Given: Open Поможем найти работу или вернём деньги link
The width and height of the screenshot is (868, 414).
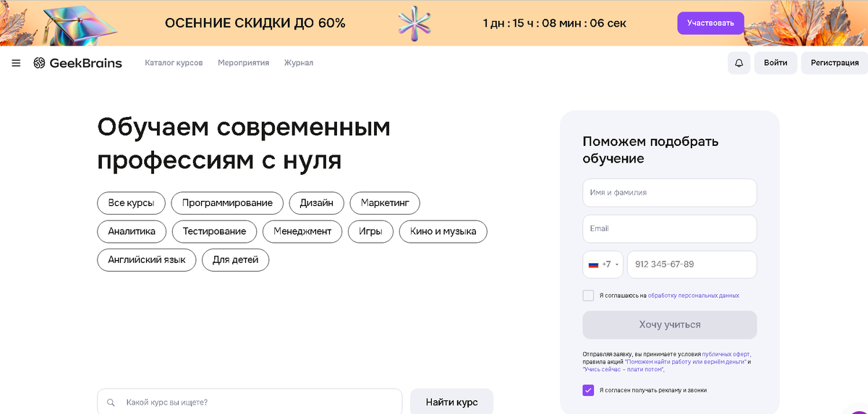Looking at the screenshot, I should 685,361.
